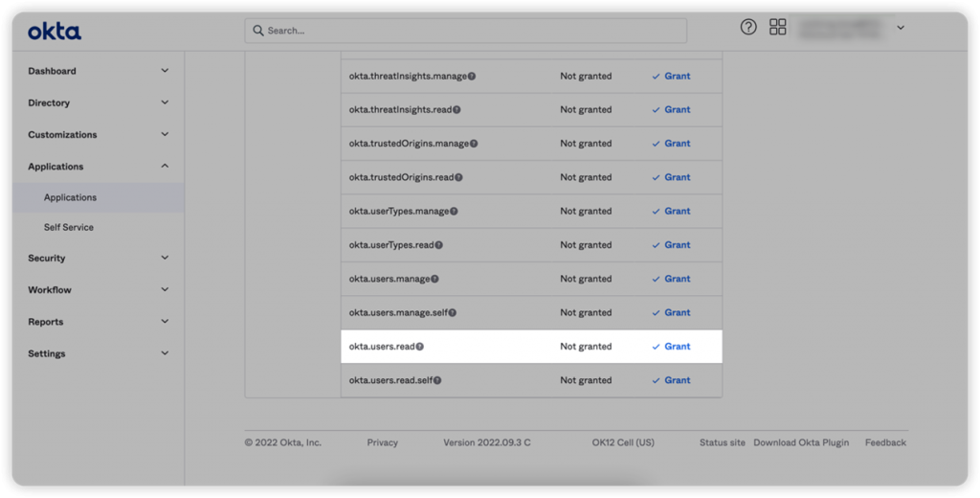The width and height of the screenshot is (980, 498).
Task: Grant the okta.threatInsights.manage scope
Action: pos(671,77)
